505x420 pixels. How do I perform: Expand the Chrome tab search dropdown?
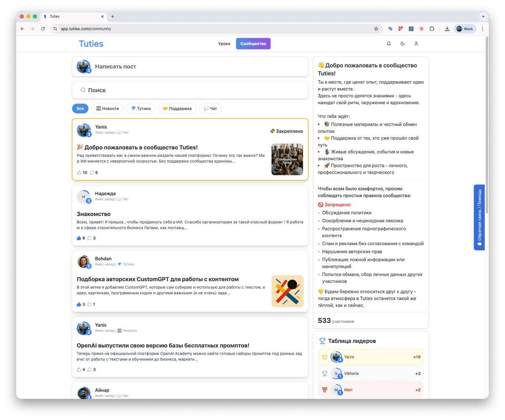click(482, 16)
